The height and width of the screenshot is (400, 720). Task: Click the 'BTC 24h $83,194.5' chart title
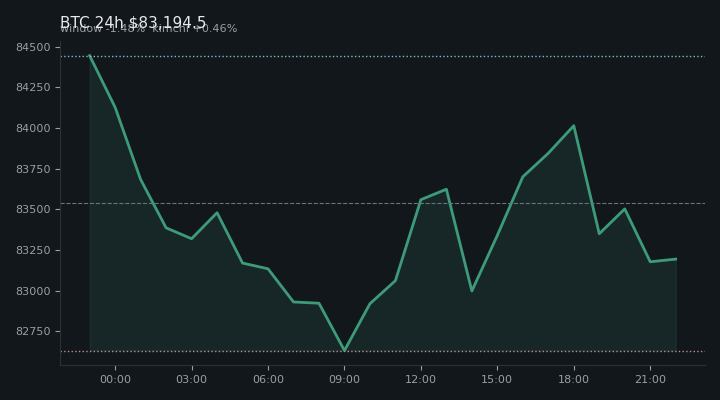(x=133, y=22)
